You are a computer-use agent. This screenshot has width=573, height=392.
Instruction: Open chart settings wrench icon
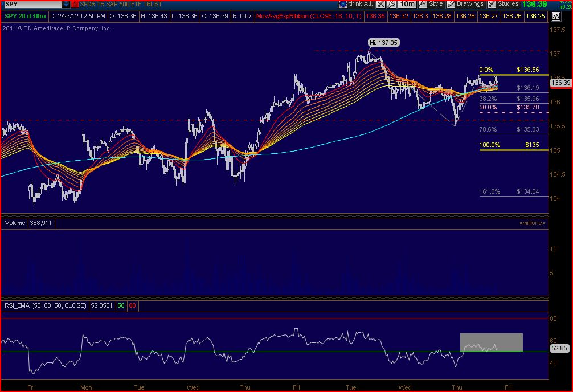click(391, 4)
